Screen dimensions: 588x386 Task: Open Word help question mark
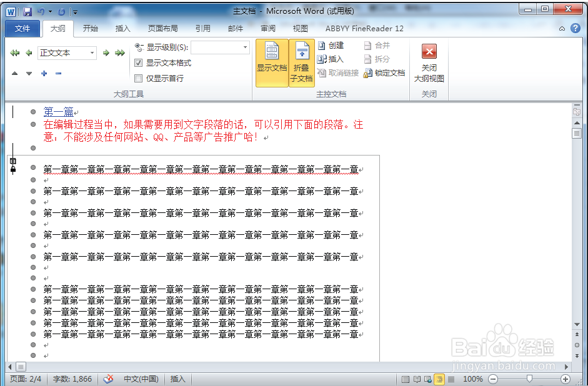(576, 28)
